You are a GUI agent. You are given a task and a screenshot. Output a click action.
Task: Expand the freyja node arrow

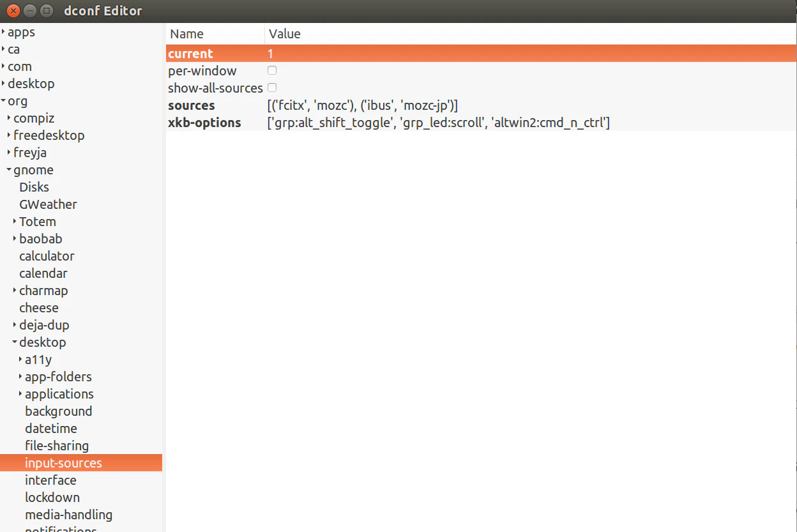[x=9, y=153]
